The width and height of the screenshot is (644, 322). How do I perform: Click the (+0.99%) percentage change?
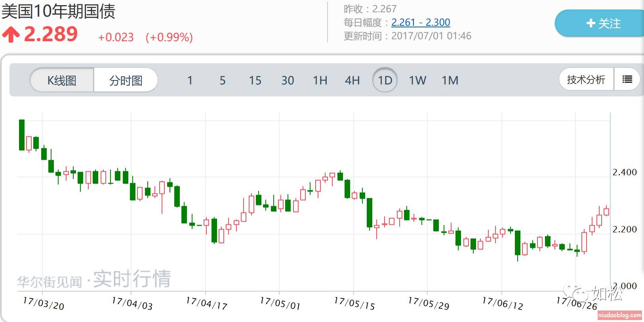pos(169,37)
